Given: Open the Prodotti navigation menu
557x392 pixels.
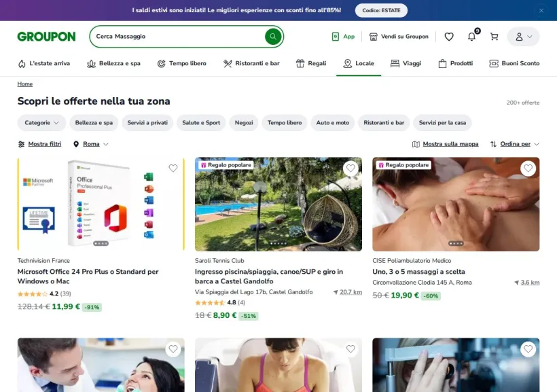Looking at the screenshot, I should 456,63.
